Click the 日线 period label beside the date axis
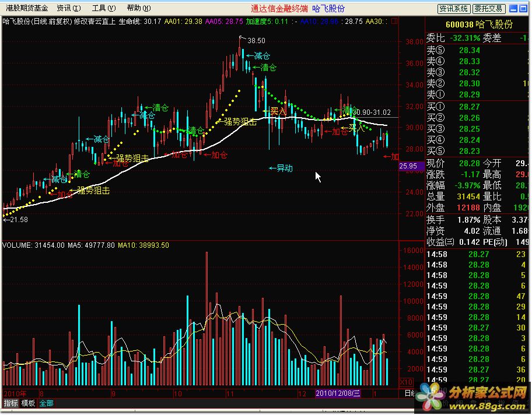This screenshot has width=532, height=415. click(x=410, y=393)
